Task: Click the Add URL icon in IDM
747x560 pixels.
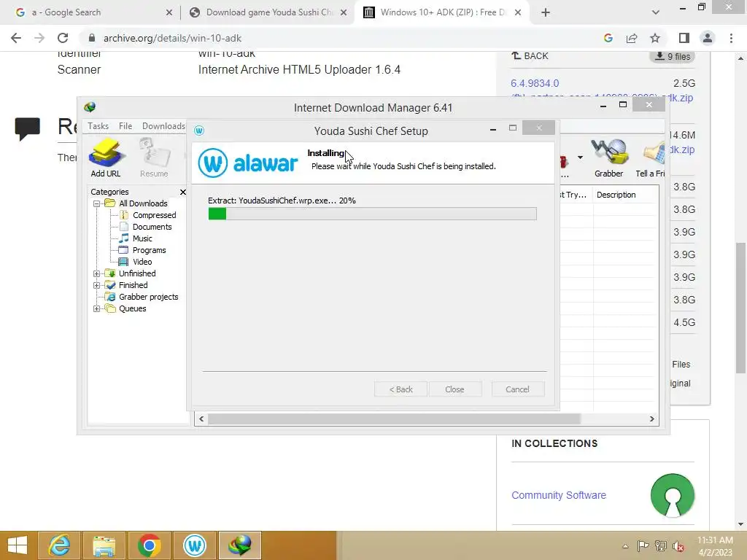Action: point(106,158)
